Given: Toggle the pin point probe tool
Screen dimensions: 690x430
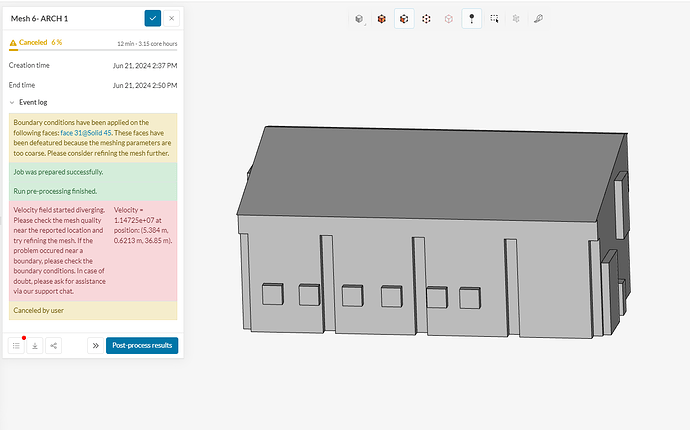Looking at the screenshot, I should tap(471, 19).
